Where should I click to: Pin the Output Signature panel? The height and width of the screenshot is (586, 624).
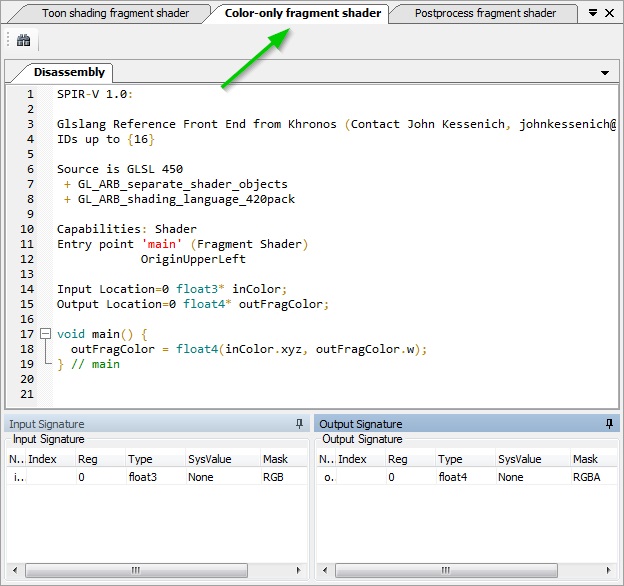point(609,424)
